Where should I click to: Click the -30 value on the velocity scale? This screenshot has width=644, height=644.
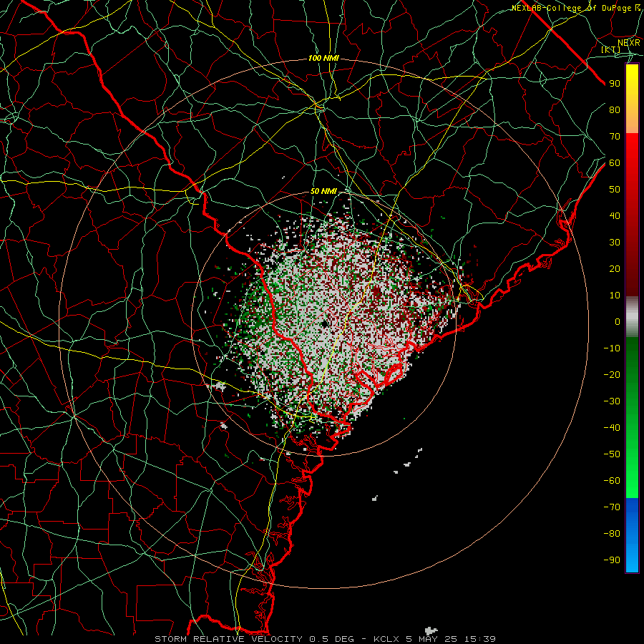click(x=612, y=401)
